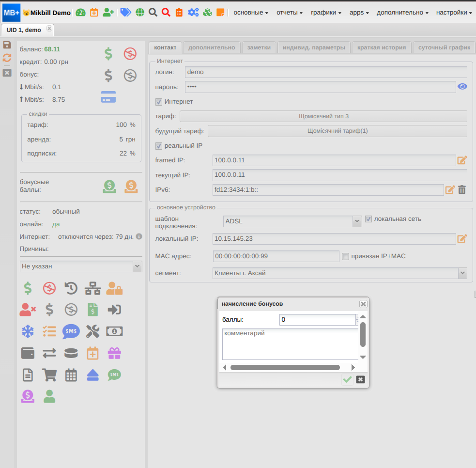
Task: Cancel bonus dialog with black X button
Action: pyautogui.click(x=360, y=380)
